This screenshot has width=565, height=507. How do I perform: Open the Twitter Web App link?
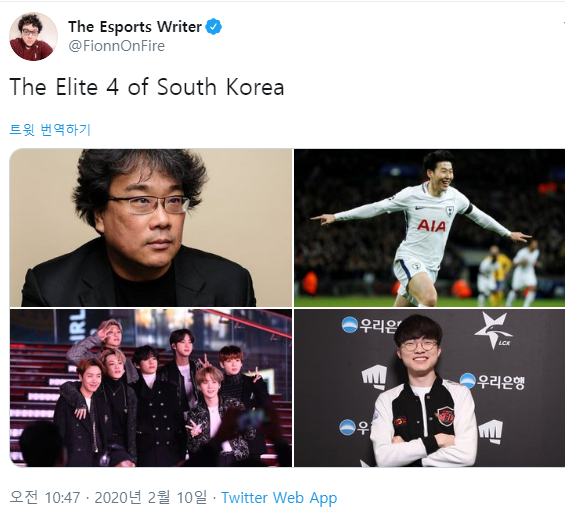[x=279, y=498]
